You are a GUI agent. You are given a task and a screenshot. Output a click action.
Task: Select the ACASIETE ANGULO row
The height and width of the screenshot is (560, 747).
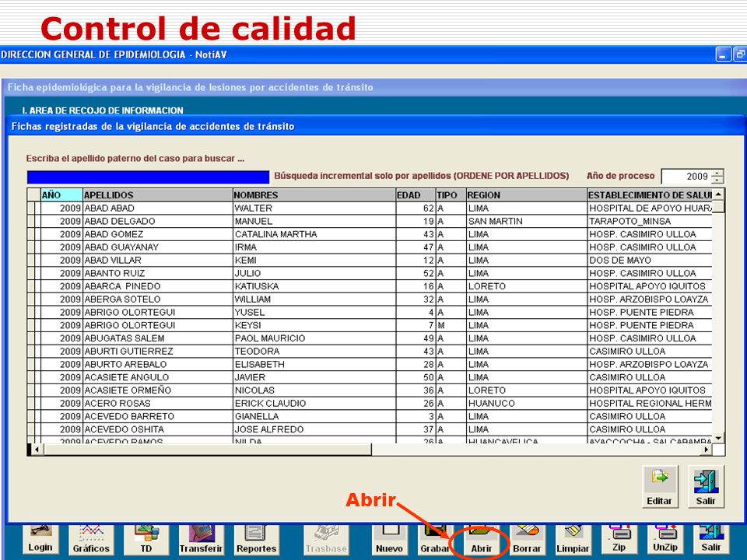pyautogui.click(x=370, y=377)
